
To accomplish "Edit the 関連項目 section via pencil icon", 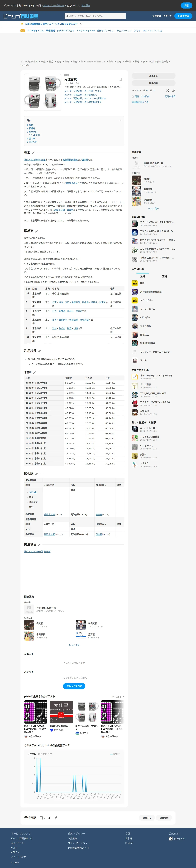I will click(x=39, y=544).
